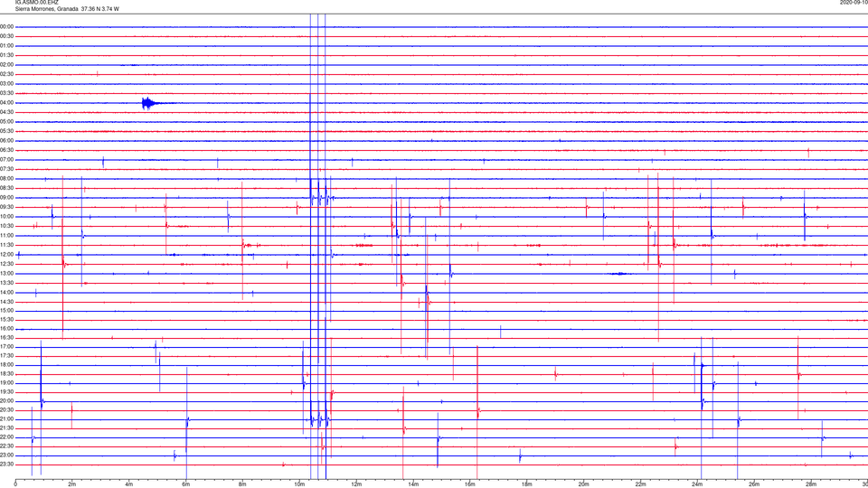Viewport: 868px width, 488px height.
Task: Click the 04:00 time label
Action: [x=7, y=102]
